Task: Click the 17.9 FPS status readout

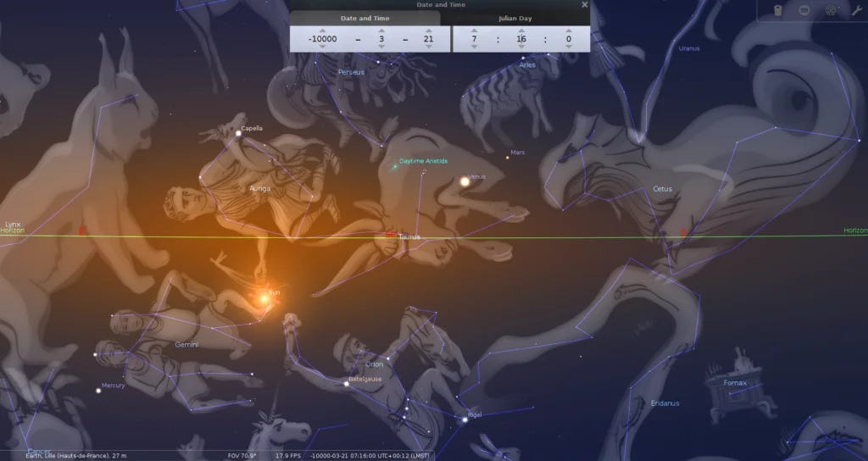Action: pos(288,456)
